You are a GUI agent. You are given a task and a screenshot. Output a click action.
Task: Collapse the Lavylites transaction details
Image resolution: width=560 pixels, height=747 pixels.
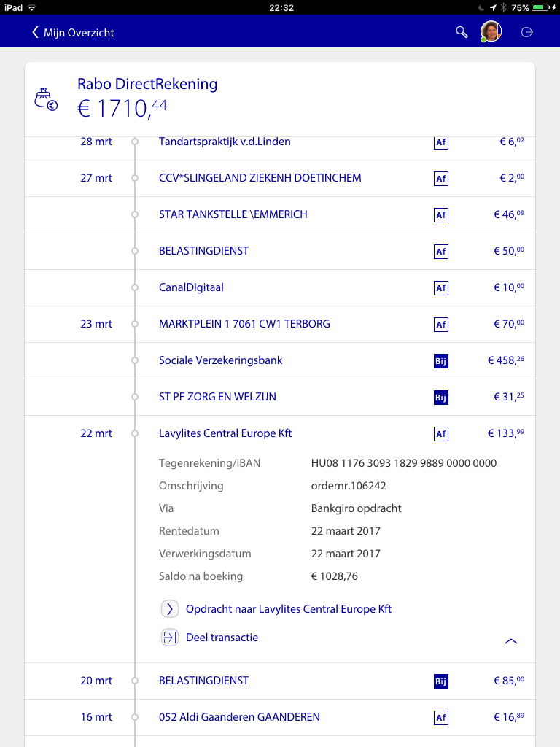click(511, 641)
